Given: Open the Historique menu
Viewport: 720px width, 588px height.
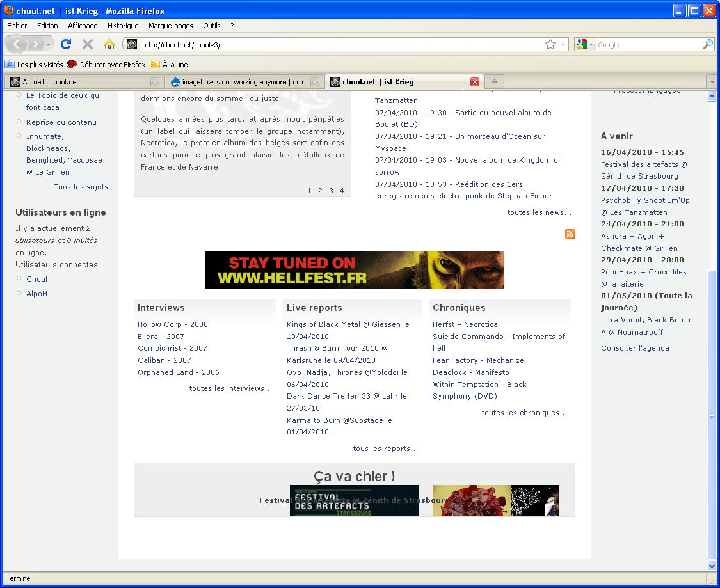Looking at the screenshot, I should click(x=123, y=26).
